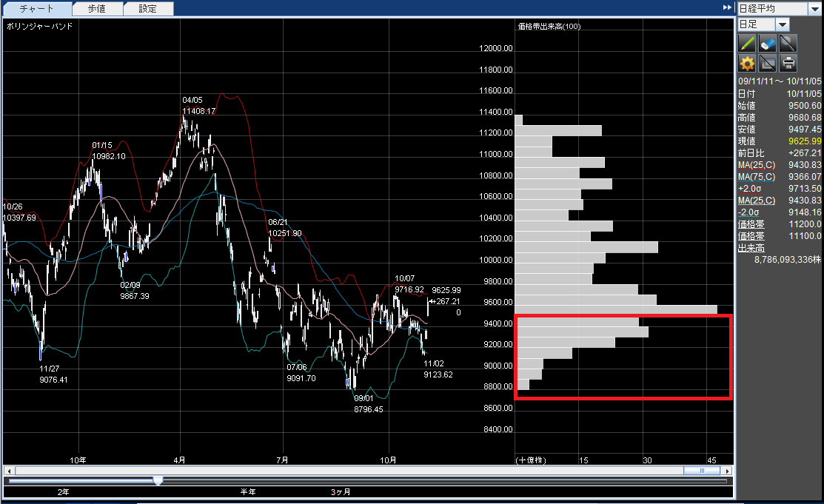The height and width of the screenshot is (504, 824).
Task: Click the time range slider handle
Action: [158, 480]
